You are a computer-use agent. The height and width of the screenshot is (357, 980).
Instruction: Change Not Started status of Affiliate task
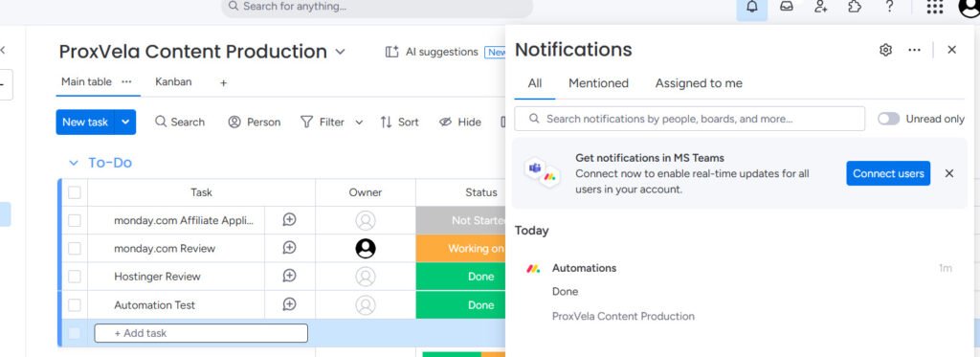pyautogui.click(x=461, y=220)
